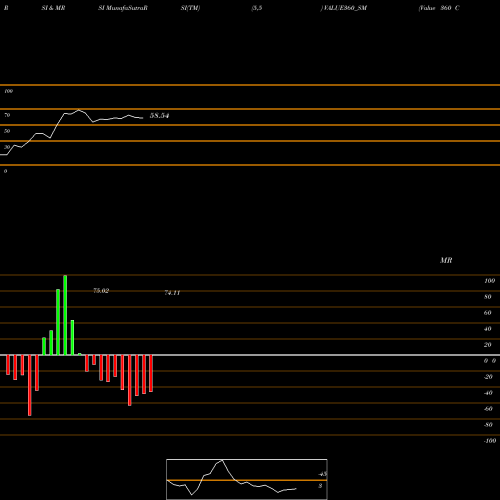The height and width of the screenshot is (500, 500).
Task: Click the orange line inside mini chart
Action: pos(247,480)
